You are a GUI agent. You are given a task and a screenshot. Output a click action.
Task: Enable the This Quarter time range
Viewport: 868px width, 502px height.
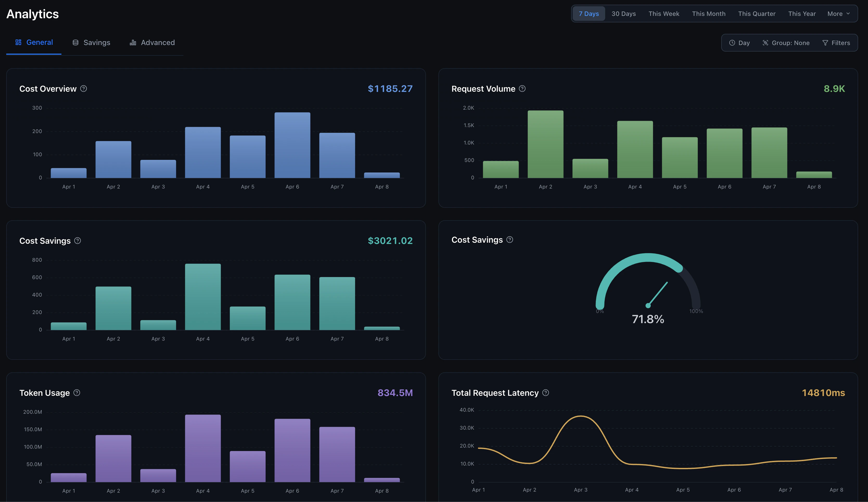point(757,14)
